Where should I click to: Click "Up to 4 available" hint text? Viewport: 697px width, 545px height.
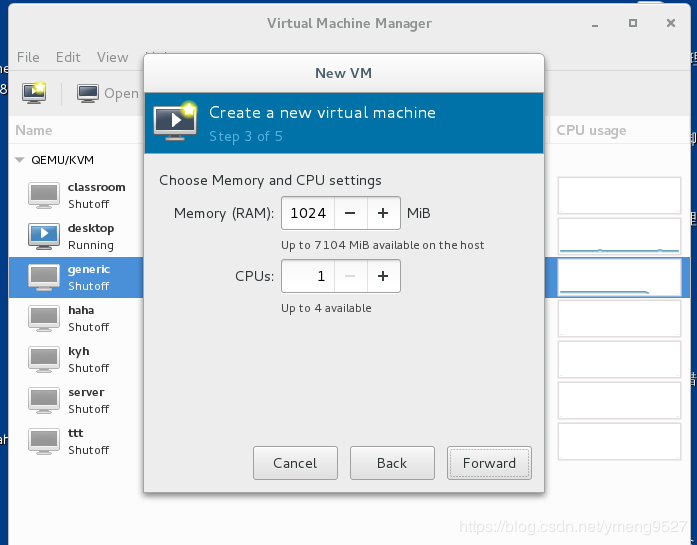pos(326,308)
